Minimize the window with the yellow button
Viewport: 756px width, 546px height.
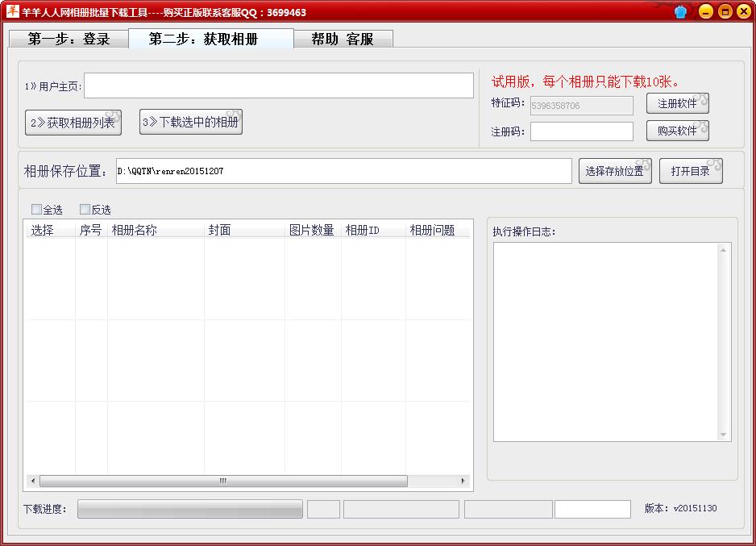point(705,11)
